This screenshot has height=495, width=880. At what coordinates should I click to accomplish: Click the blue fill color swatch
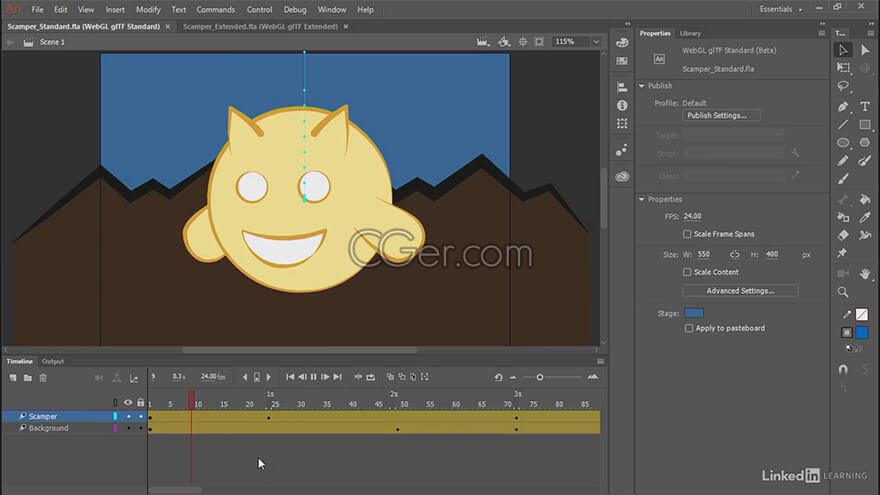pos(862,333)
